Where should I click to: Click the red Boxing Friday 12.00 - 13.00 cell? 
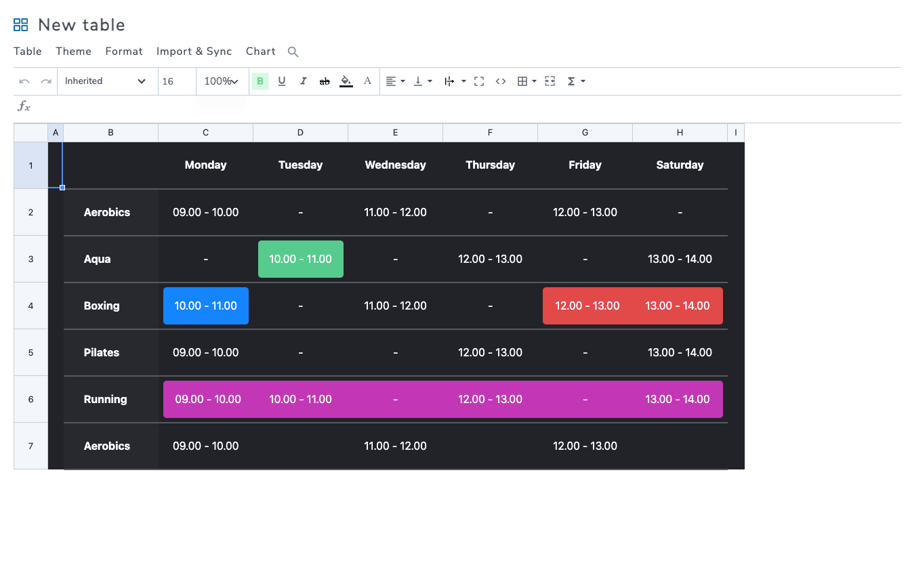click(x=587, y=306)
